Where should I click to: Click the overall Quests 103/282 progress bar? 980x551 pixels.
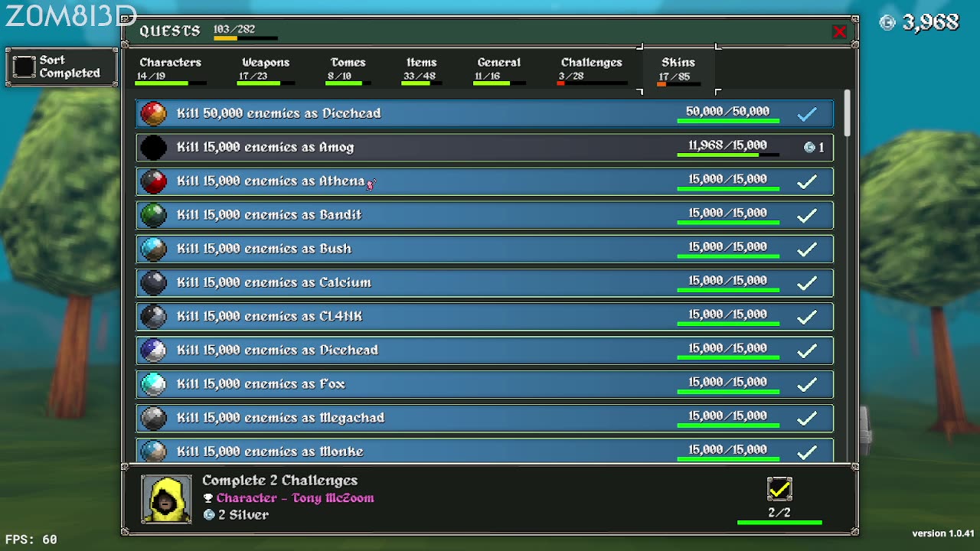245,38
